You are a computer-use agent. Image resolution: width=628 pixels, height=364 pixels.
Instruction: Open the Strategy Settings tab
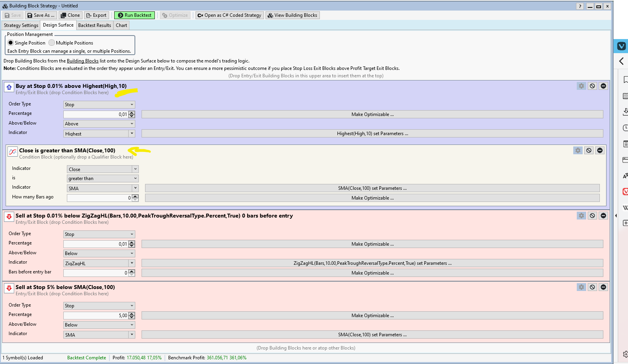click(21, 25)
